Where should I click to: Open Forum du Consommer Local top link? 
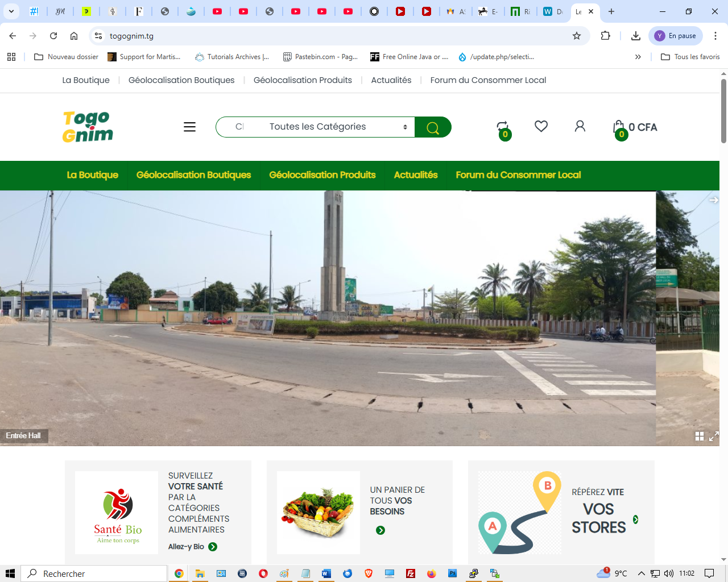[487, 80]
